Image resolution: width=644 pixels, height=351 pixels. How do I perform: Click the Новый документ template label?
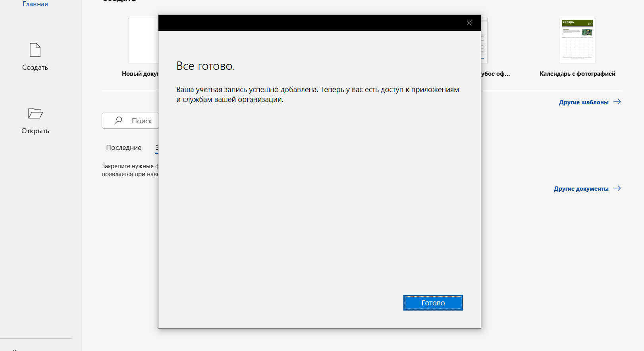[140, 74]
